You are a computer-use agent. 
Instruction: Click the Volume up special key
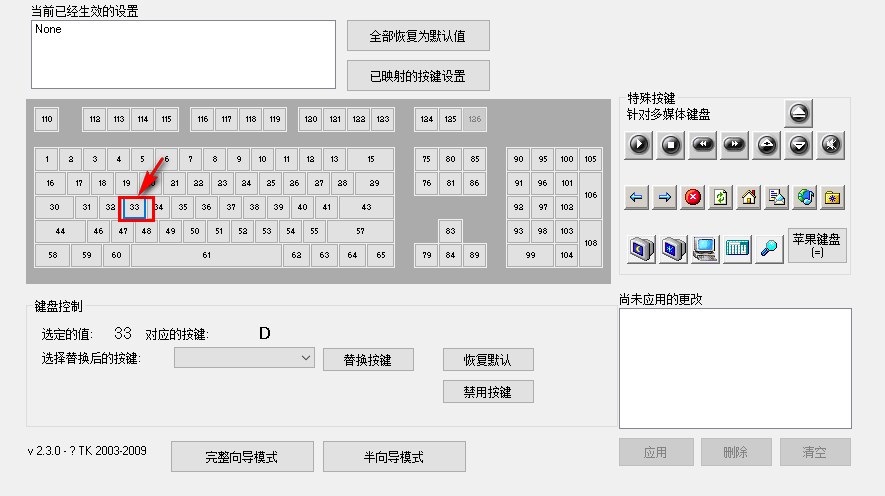click(x=766, y=145)
